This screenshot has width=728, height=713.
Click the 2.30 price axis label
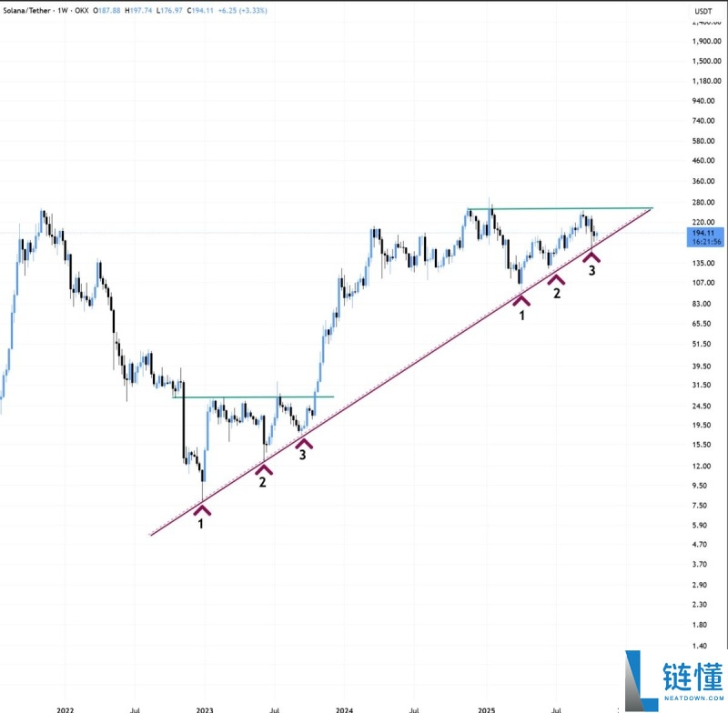[700, 604]
